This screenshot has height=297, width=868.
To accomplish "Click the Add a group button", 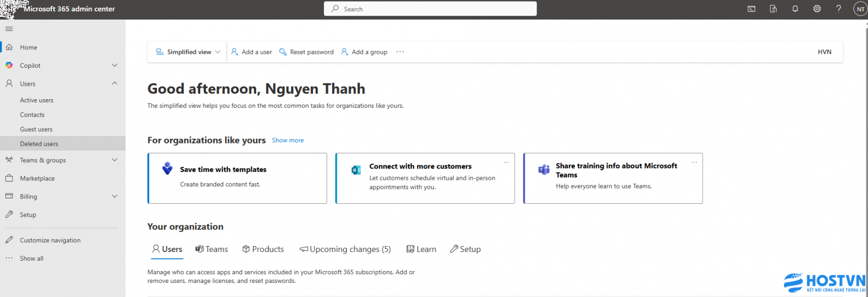I will [x=364, y=51].
